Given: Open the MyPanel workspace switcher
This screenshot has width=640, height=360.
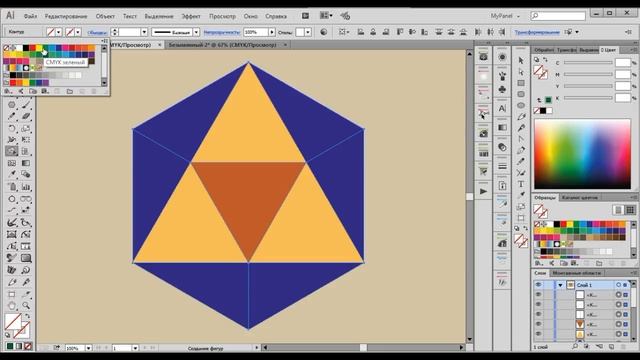Looking at the screenshot, I should tap(505, 16).
